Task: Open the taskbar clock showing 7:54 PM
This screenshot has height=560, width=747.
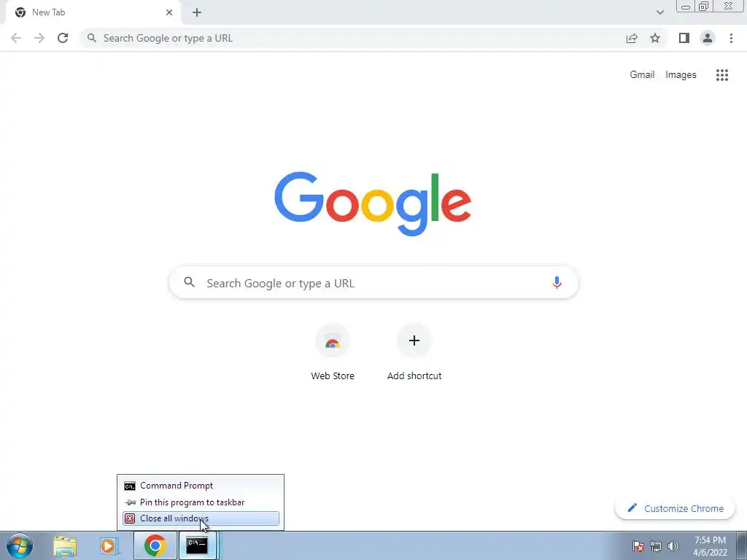Action: pyautogui.click(x=710, y=546)
